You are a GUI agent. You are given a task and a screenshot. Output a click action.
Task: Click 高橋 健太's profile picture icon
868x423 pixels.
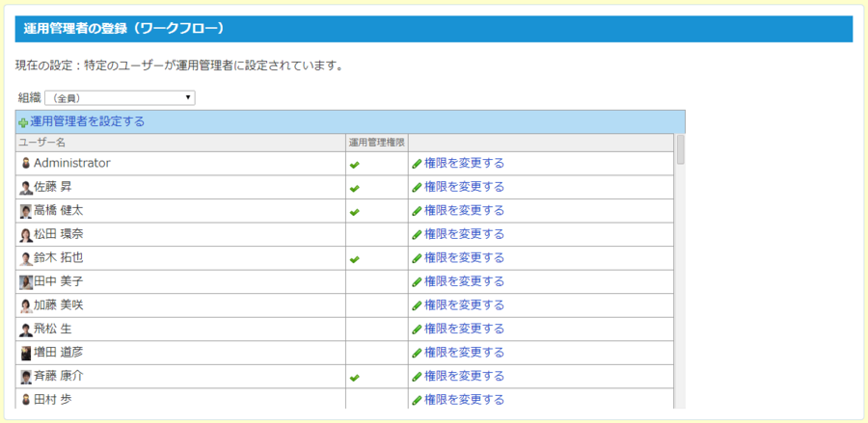(x=26, y=211)
